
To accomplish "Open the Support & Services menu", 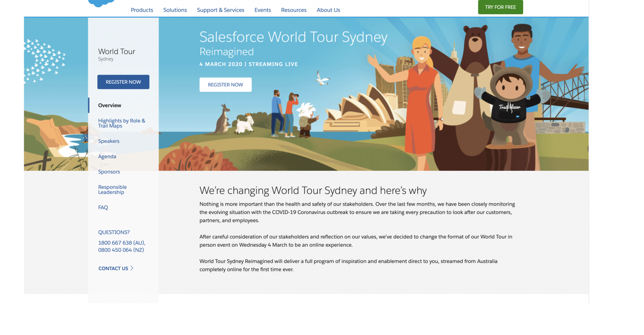I will pos(220,10).
